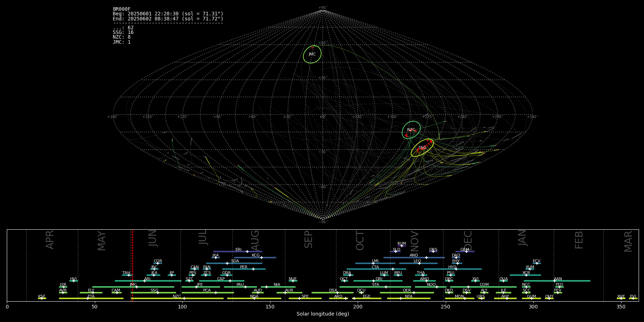Click the KUM shower label
644x322 pixels.
click(x=401, y=244)
